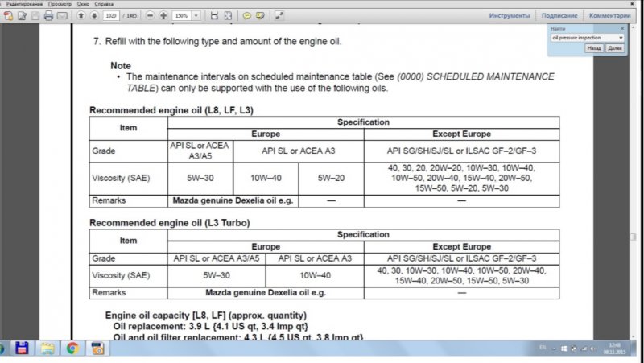The height and width of the screenshot is (363, 644).
Task: Click the fit width scrolling icon
Action: [x=214, y=15]
